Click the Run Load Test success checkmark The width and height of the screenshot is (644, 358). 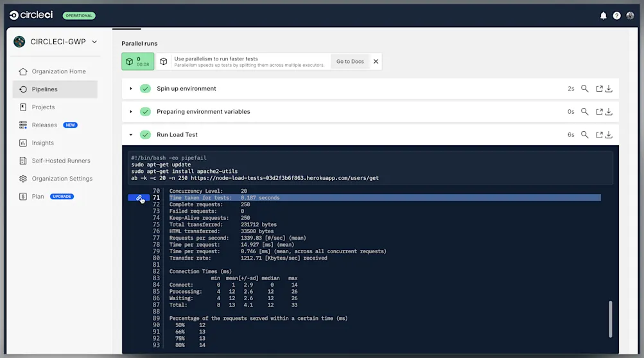[x=145, y=135]
